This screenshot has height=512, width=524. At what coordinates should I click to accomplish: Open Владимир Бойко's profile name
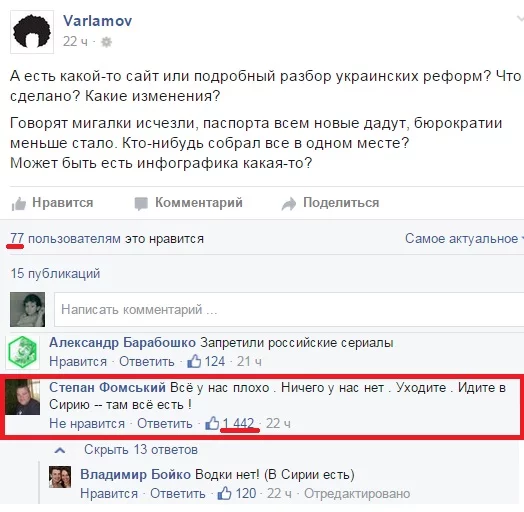pyautogui.click(x=136, y=475)
